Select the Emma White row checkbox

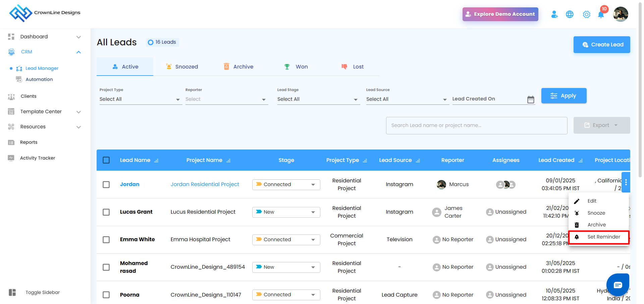pos(106,240)
